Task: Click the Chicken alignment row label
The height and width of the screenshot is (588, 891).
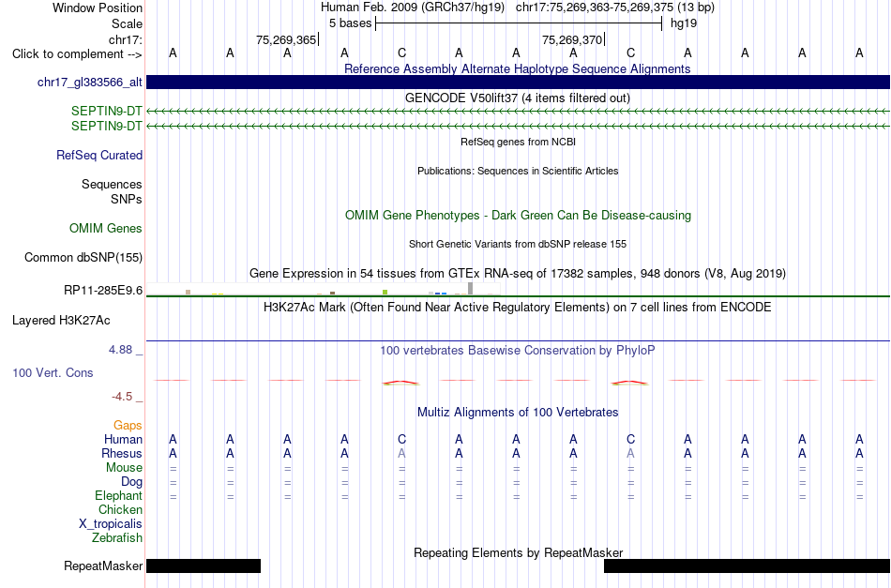Action: click(120, 509)
